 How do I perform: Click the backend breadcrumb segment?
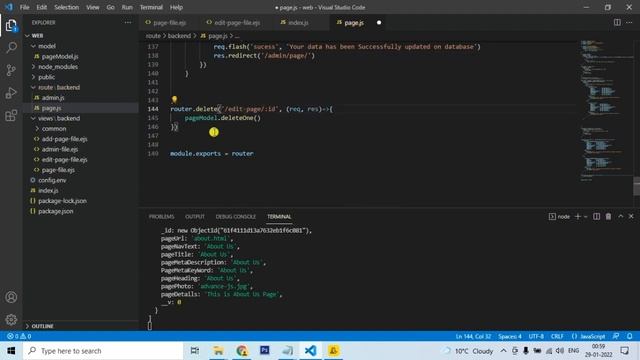click(179, 36)
